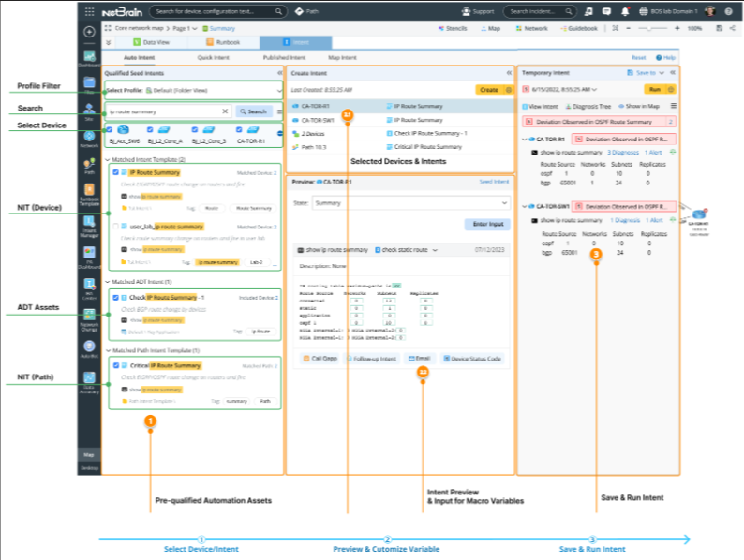Viewport: 744px width, 560px height.
Task: Uncheck the CA-TOR-R1 device checkbox
Action: (239, 129)
